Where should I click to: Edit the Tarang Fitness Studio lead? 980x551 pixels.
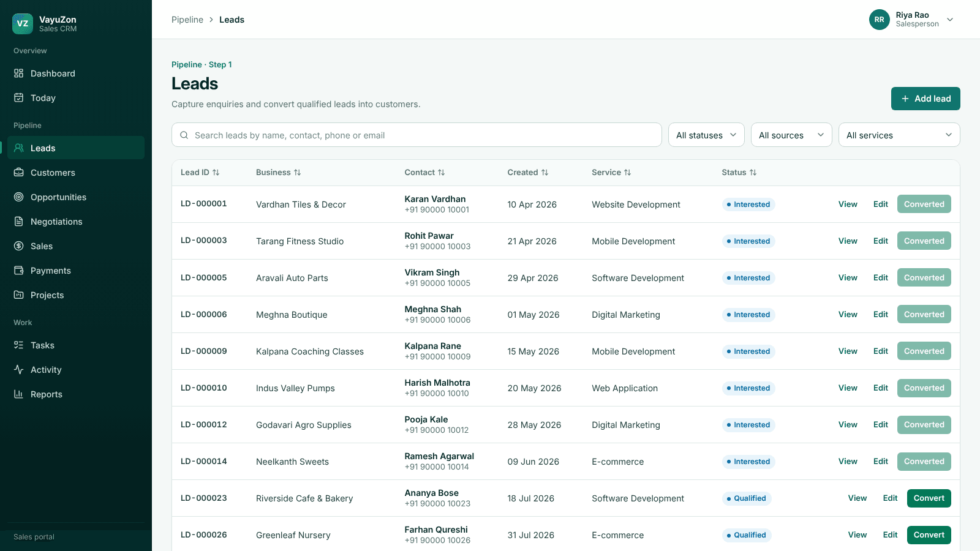pos(881,241)
